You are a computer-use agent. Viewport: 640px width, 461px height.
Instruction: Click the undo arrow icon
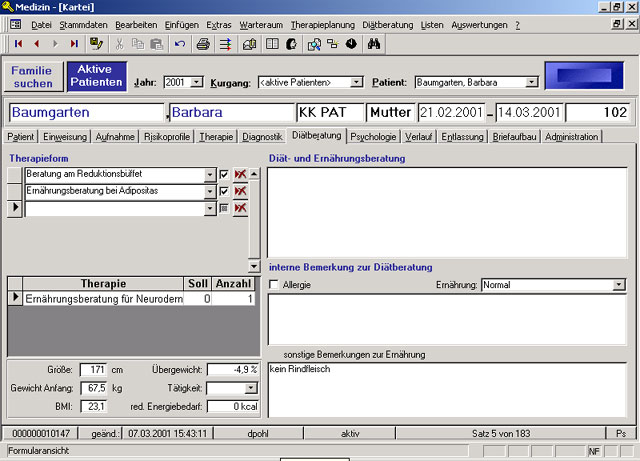180,44
